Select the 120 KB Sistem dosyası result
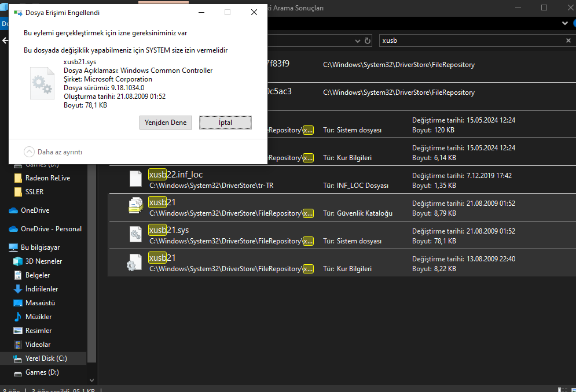 pyautogui.click(x=421, y=124)
